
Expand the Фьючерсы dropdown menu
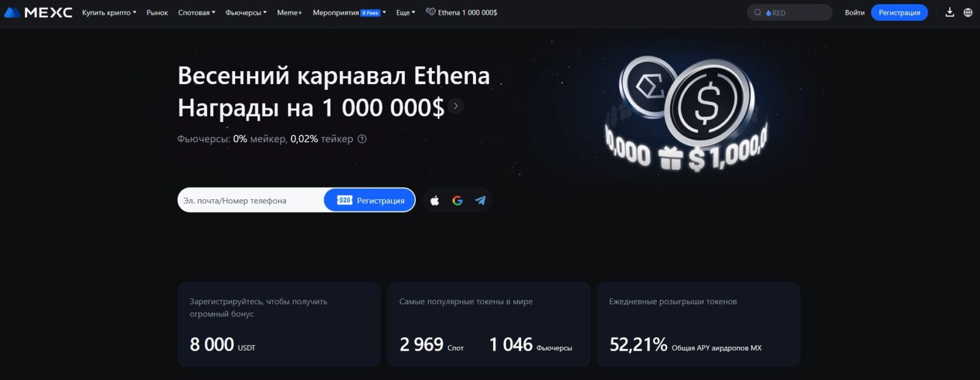(x=246, y=12)
